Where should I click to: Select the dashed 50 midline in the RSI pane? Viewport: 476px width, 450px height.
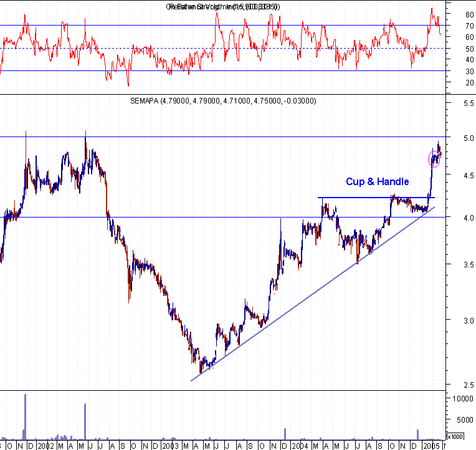(222, 48)
